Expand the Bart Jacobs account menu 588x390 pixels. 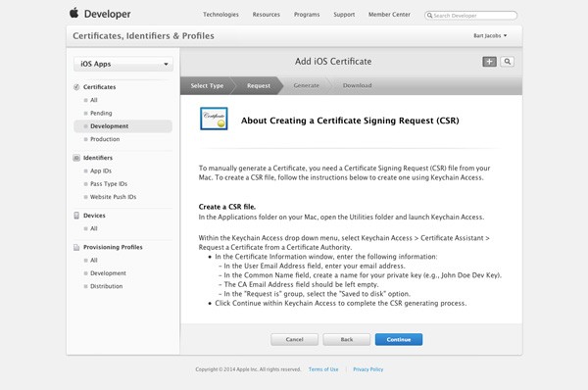[x=490, y=35]
